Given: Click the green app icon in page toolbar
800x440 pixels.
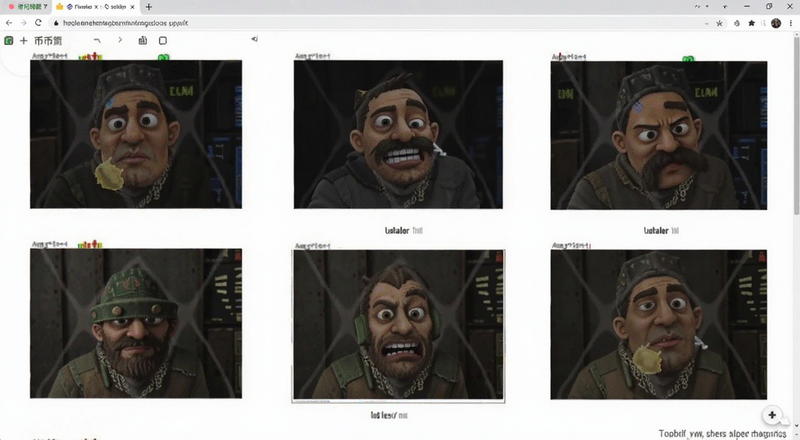Looking at the screenshot, I should click(9, 40).
